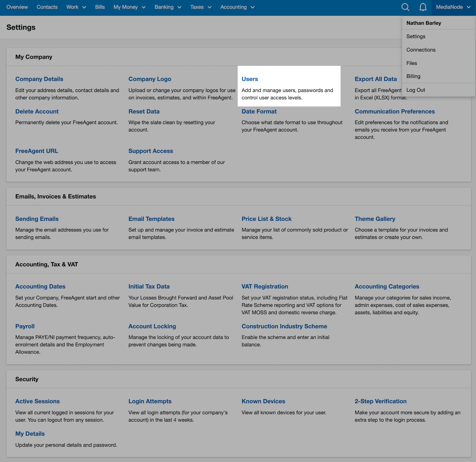Open Billing from the account menu
Viewport: 476px width, 462px height.
point(413,76)
